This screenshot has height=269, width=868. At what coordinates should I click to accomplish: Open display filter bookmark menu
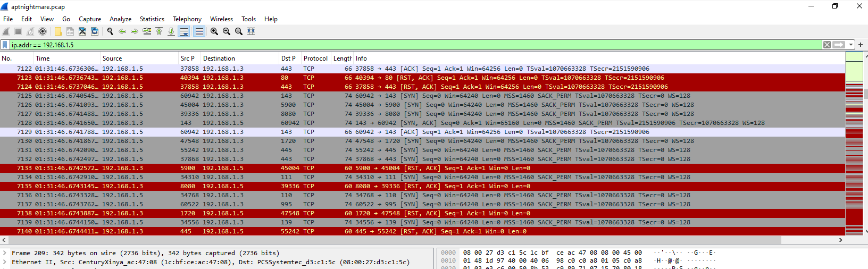(5, 45)
